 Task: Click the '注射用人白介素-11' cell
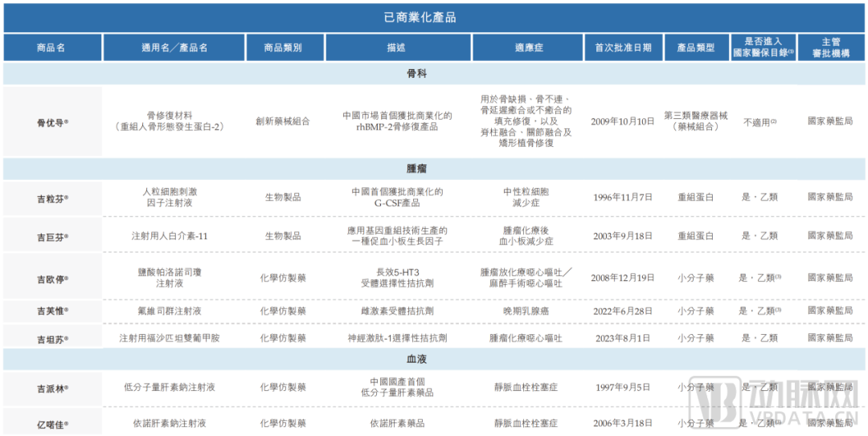170,236
